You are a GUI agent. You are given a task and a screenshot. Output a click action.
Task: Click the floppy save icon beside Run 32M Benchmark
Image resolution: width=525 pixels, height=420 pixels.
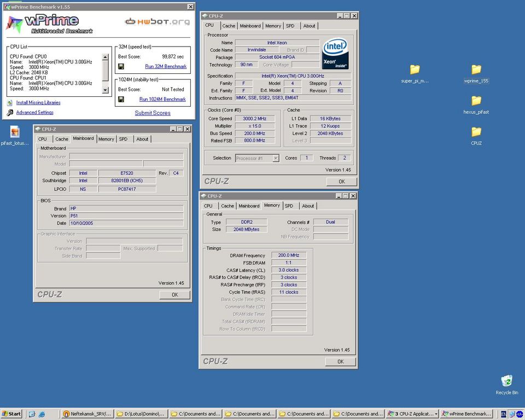[121, 66]
